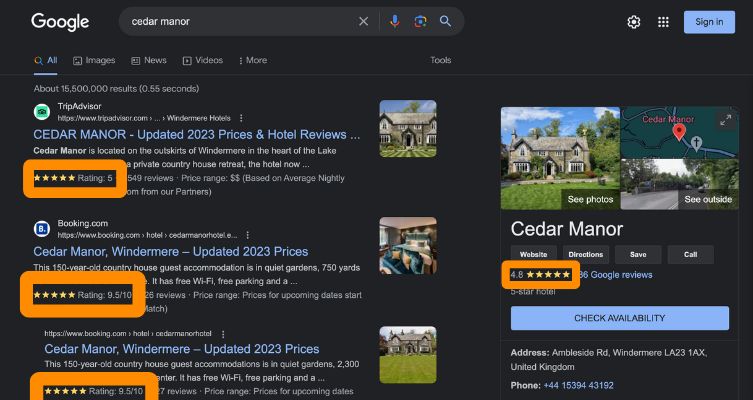Open the settings gear icon

pyautogui.click(x=634, y=22)
